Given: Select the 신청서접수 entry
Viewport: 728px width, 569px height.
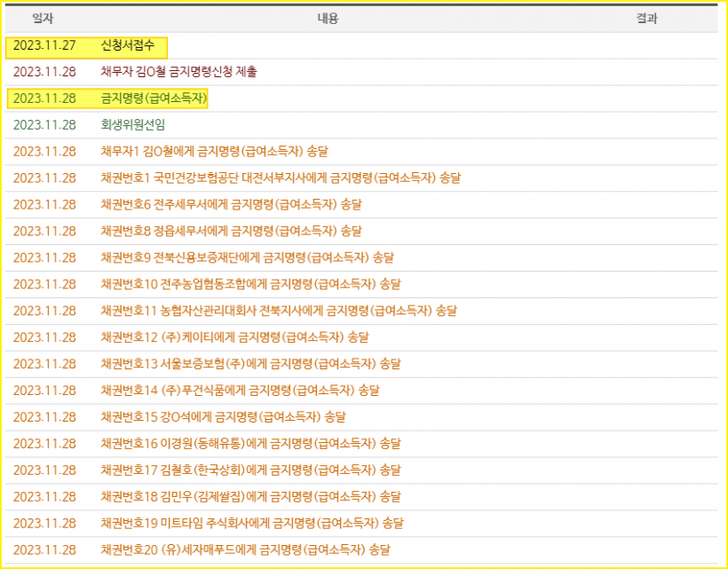Looking at the screenshot, I should click(128, 45).
